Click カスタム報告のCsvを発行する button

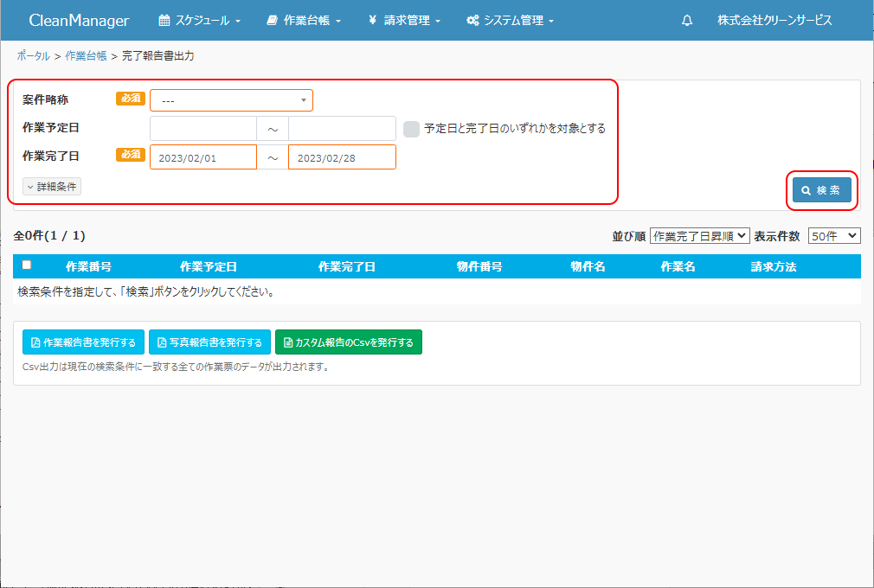[349, 342]
